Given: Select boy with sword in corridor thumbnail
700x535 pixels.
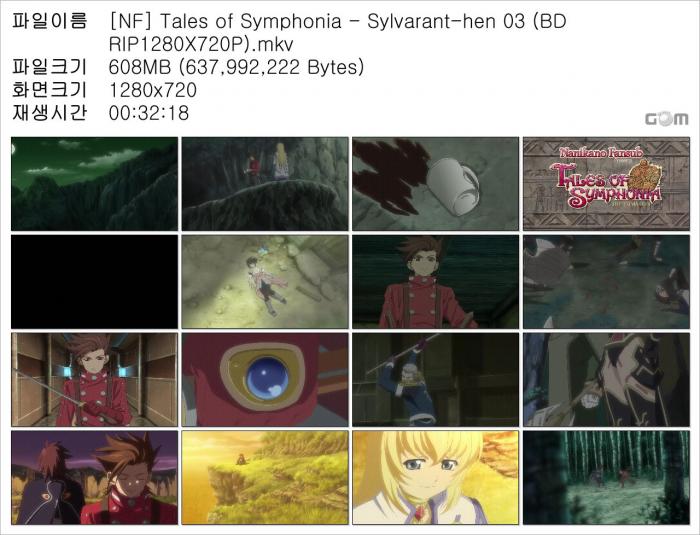Looking at the screenshot, I should [94, 380].
